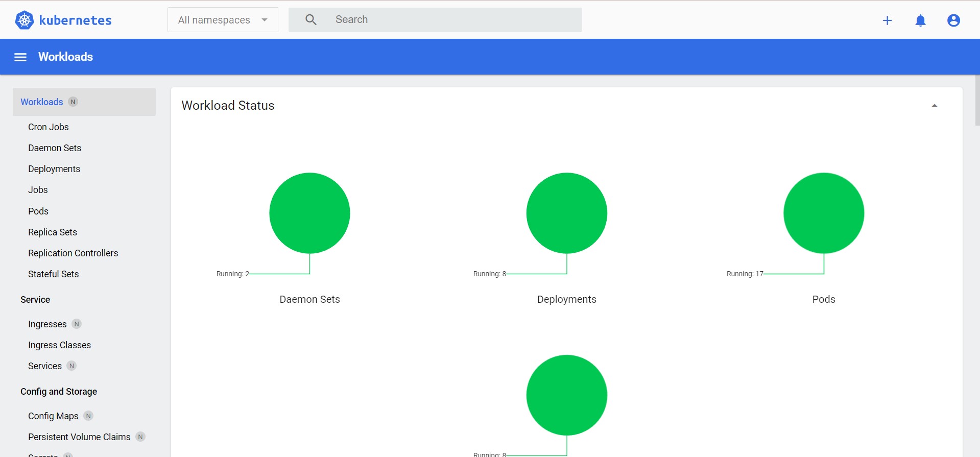
Task: Click the N badge beside Config Maps
Action: tap(88, 416)
